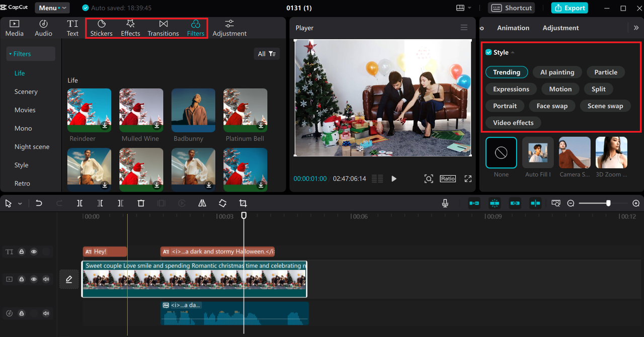Screen dimensions: 644x337
Task: Select the Night scene filter category
Action: point(32,147)
